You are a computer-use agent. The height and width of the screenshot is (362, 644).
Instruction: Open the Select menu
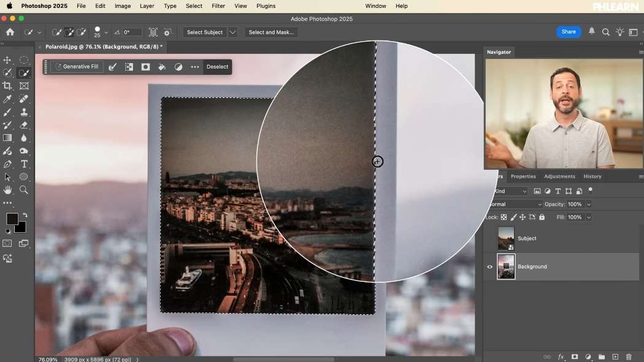194,6
